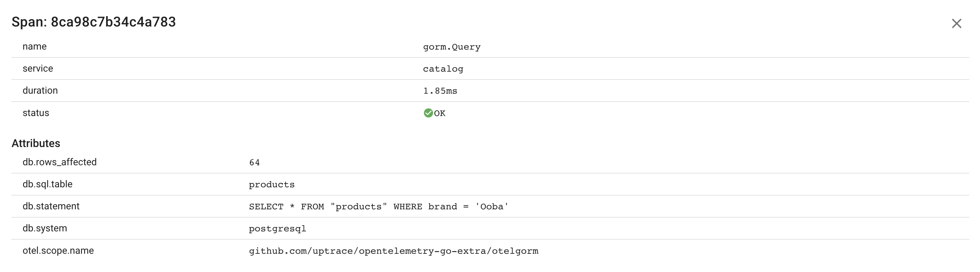Click the db.system attribute label

(45, 228)
